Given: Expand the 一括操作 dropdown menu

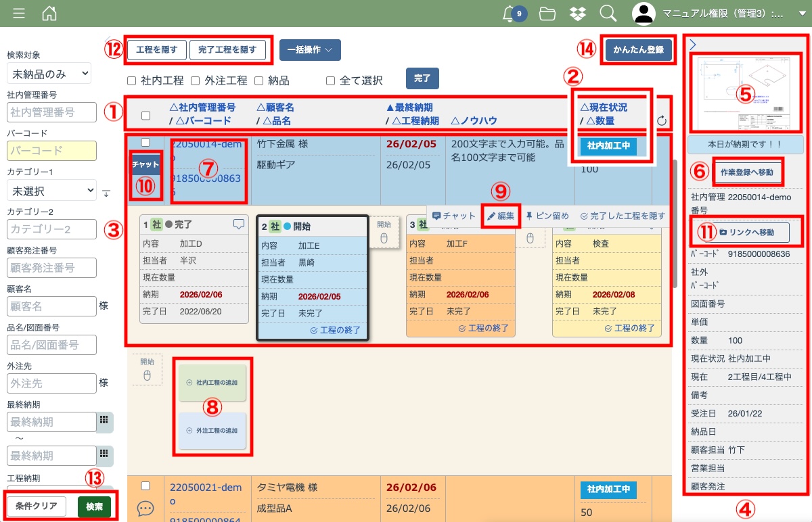Looking at the screenshot, I should [x=309, y=50].
